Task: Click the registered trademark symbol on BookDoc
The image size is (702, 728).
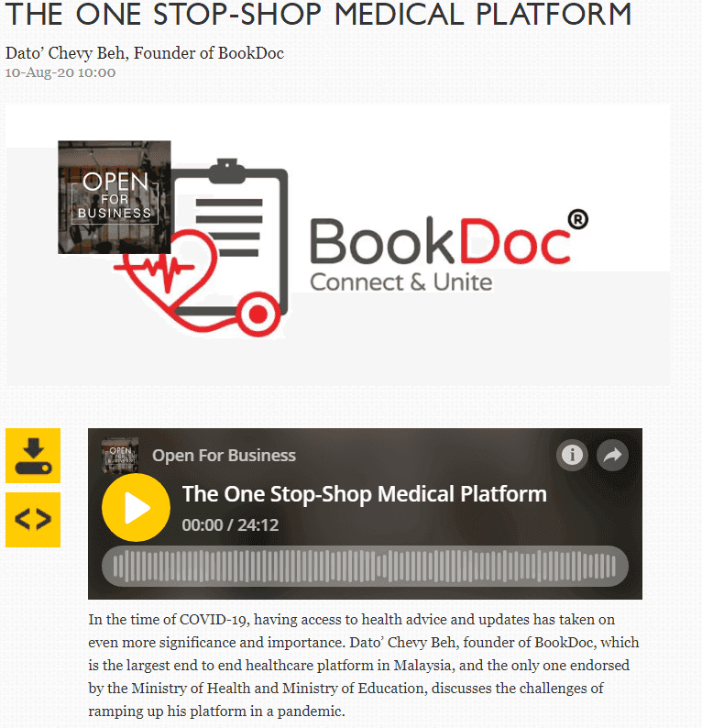Action: pyautogui.click(x=578, y=219)
